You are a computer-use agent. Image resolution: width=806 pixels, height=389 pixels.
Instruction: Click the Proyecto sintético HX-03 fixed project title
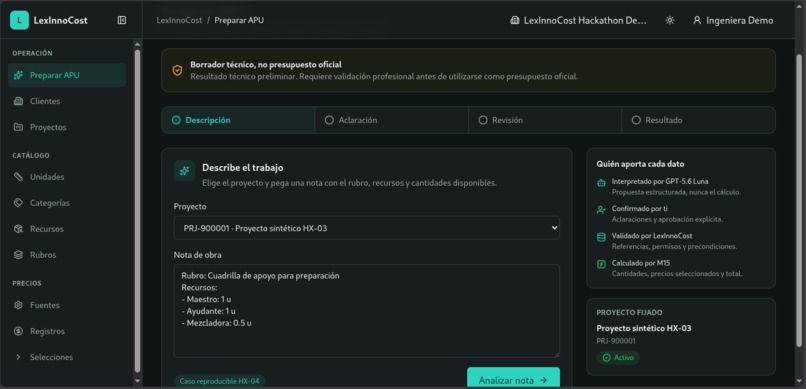[x=644, y=328]
